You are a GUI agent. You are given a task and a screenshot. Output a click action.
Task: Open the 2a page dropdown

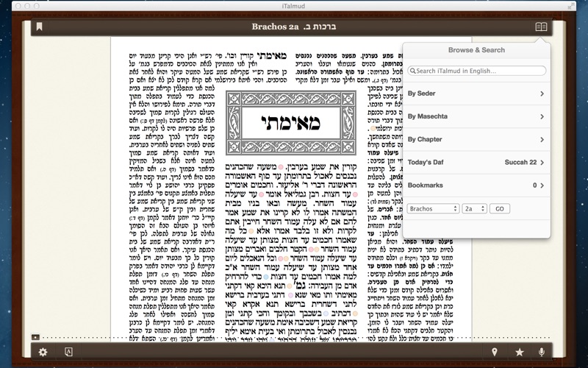coord(474,208)
